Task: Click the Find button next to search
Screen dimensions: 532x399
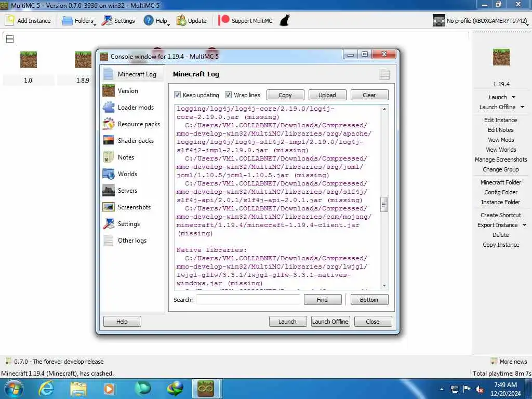Action: click(322, 300)
